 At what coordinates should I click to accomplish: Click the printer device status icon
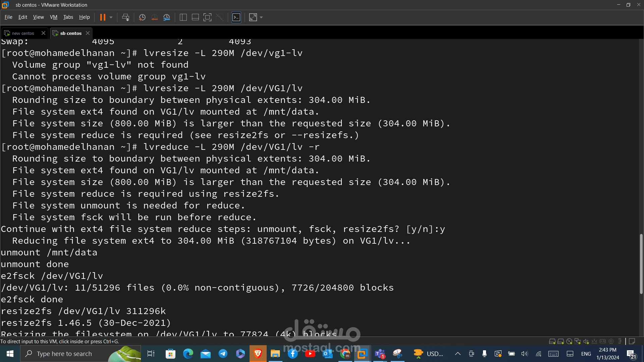pos(603,342)
